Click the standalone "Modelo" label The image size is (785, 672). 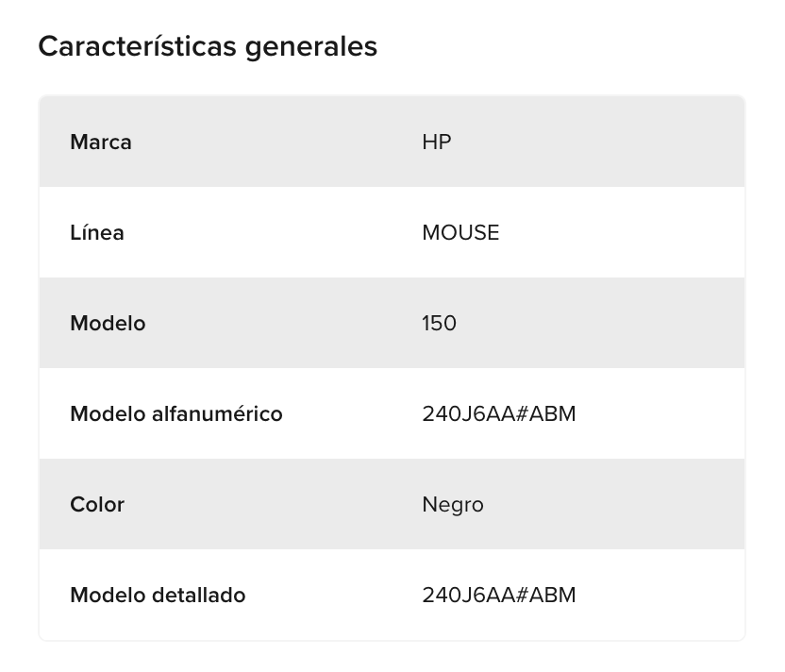coord(108,324)
